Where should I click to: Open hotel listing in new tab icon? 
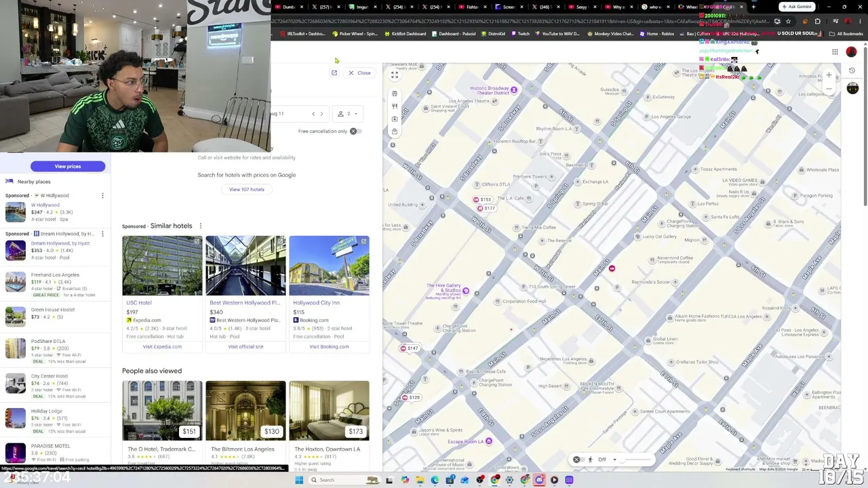click(x=334, y=73)
